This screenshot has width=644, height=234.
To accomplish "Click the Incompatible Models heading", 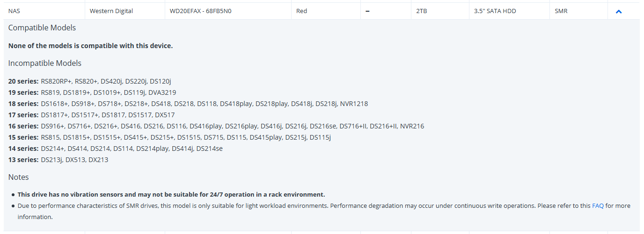I will click(x=45, y=63).
